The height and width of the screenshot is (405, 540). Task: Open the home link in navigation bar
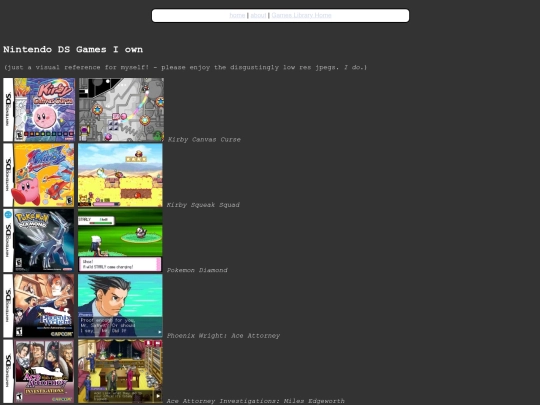pos(237,15)
